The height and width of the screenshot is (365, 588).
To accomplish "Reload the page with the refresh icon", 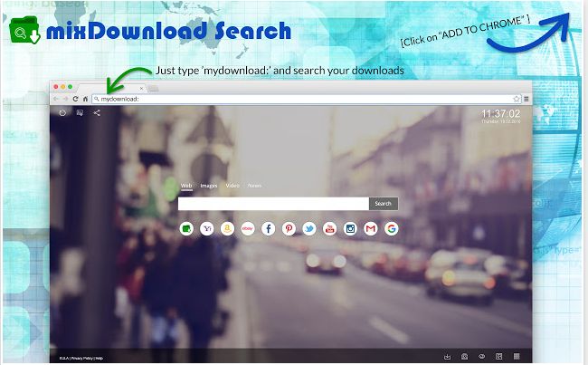I will click(75, 99).
